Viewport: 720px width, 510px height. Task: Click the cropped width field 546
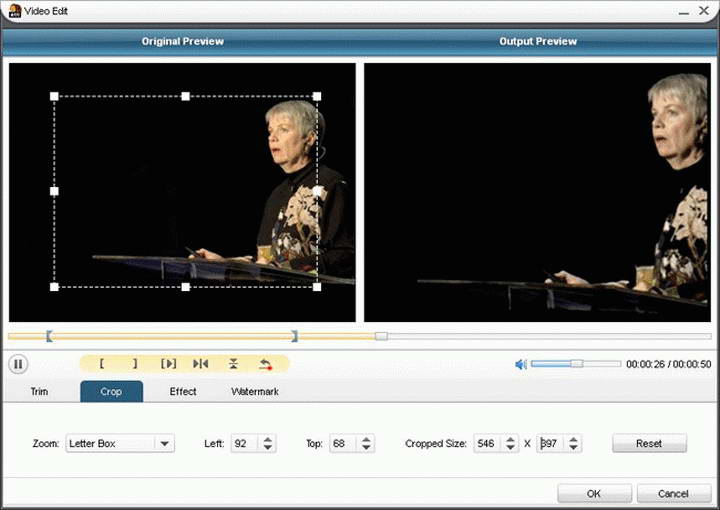[x=488, y=443]
